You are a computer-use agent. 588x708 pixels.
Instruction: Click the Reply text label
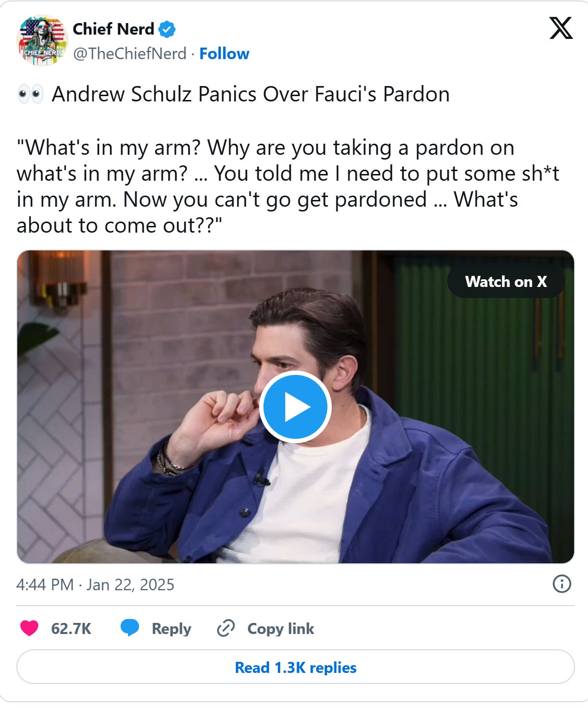[x=172, y=629]
